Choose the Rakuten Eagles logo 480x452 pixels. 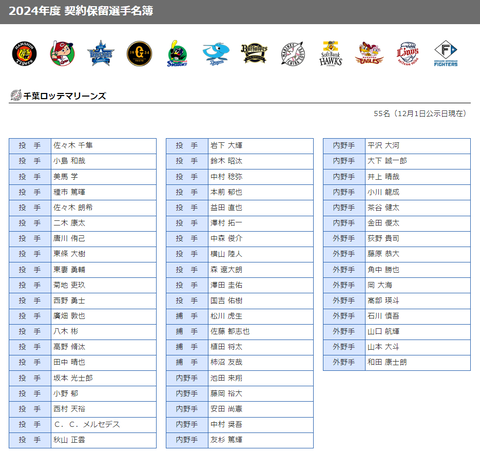point(369,53)
